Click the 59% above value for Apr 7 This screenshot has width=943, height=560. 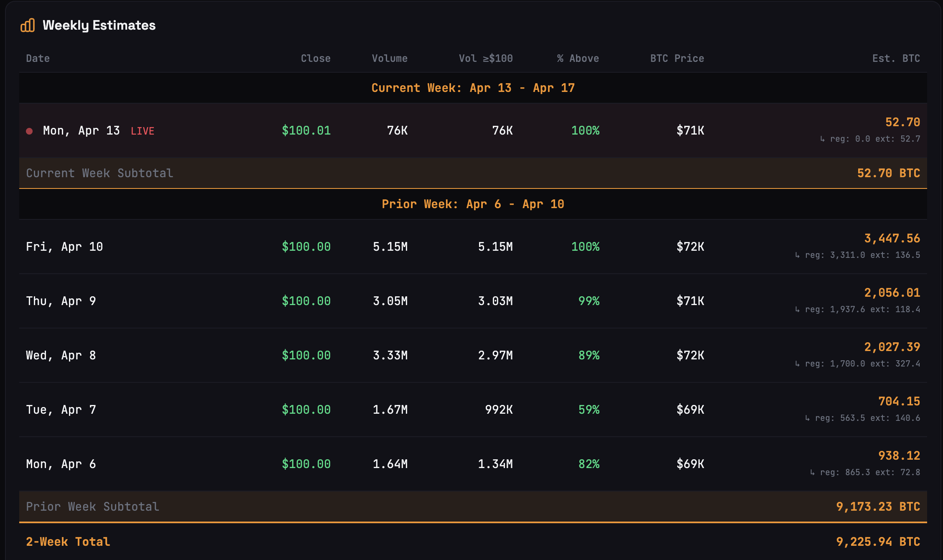coord(589,410)
